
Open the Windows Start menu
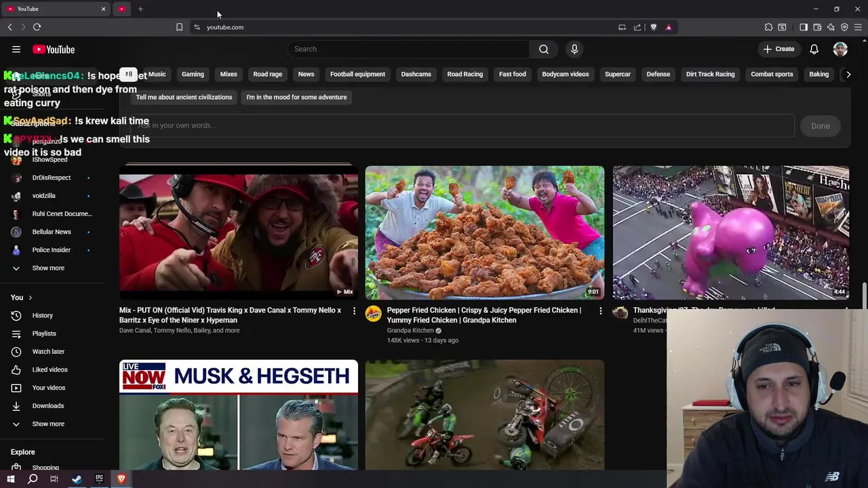(11, 479)
